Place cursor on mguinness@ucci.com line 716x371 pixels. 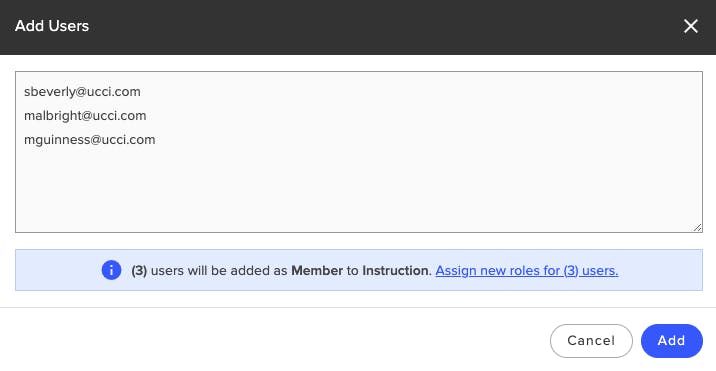tap(90, 139)
